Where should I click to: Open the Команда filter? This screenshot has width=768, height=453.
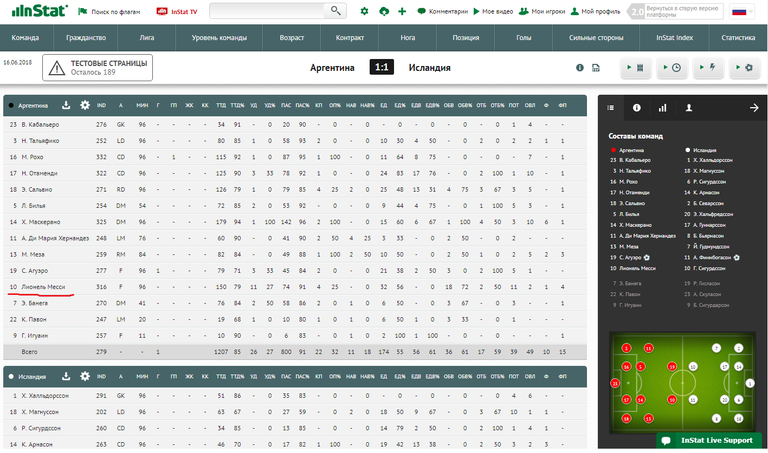click(25, 38)
